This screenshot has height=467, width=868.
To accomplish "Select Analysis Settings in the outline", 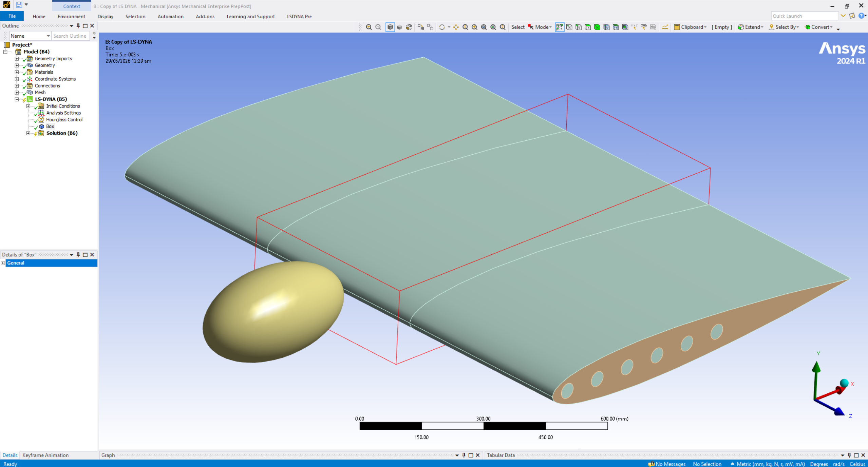I will pyautogui.click(x=63, y=113).
